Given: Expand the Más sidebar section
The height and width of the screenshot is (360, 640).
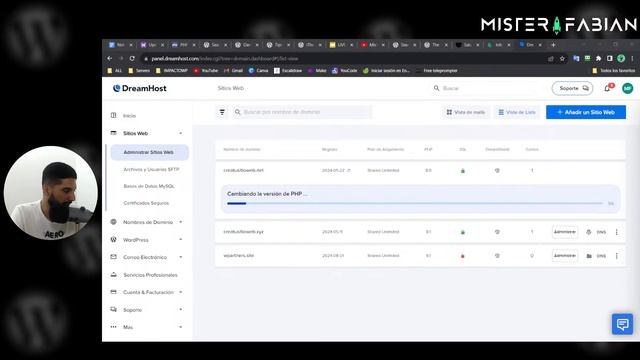Looking at the screenshot, I should 180,327.
